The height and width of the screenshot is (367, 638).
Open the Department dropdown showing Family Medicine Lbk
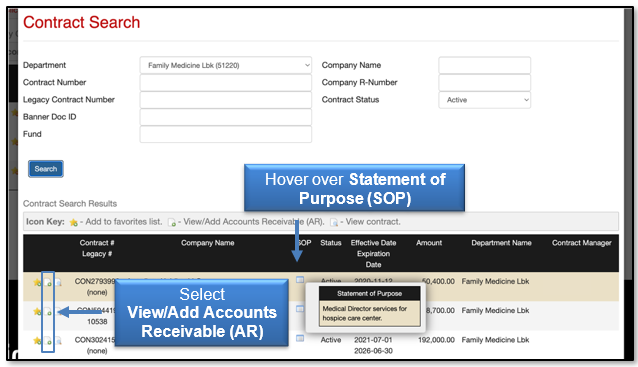[x=225, y=65]
